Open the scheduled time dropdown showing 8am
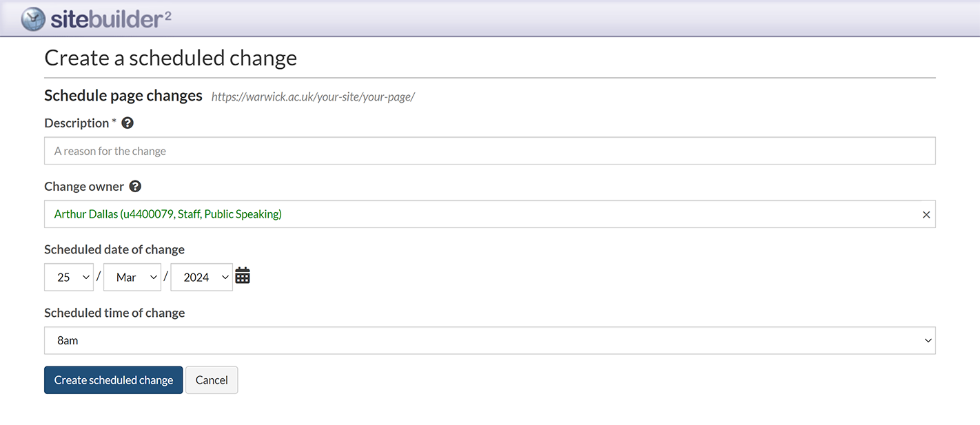Image resolution: width=980 pixels, height=425 pixels. tap(489, 340)
